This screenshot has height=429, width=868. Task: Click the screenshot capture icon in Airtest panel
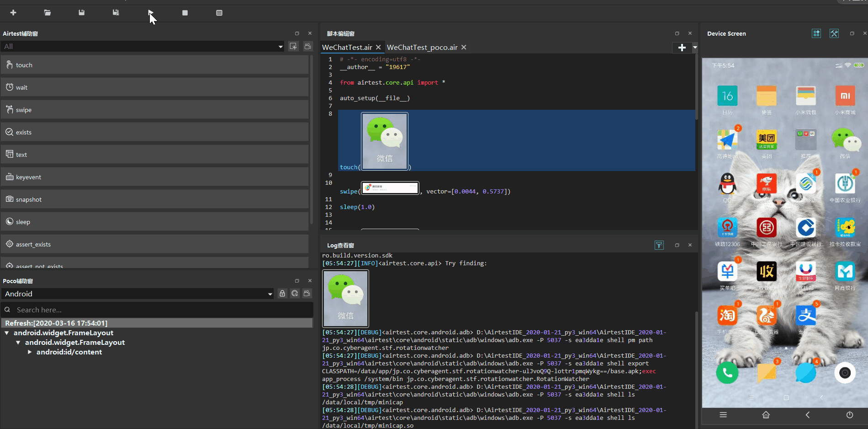293,46
